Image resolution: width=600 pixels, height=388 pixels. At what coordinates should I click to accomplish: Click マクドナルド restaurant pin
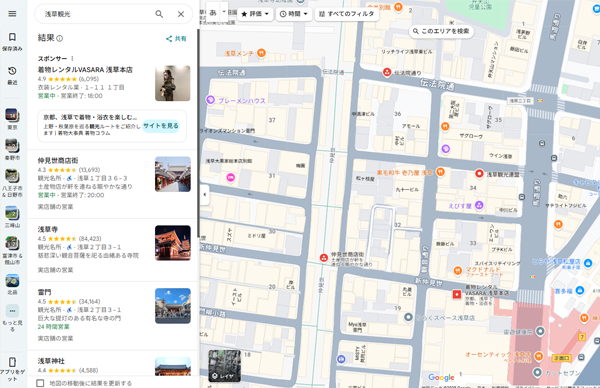(x=458, y=271)
